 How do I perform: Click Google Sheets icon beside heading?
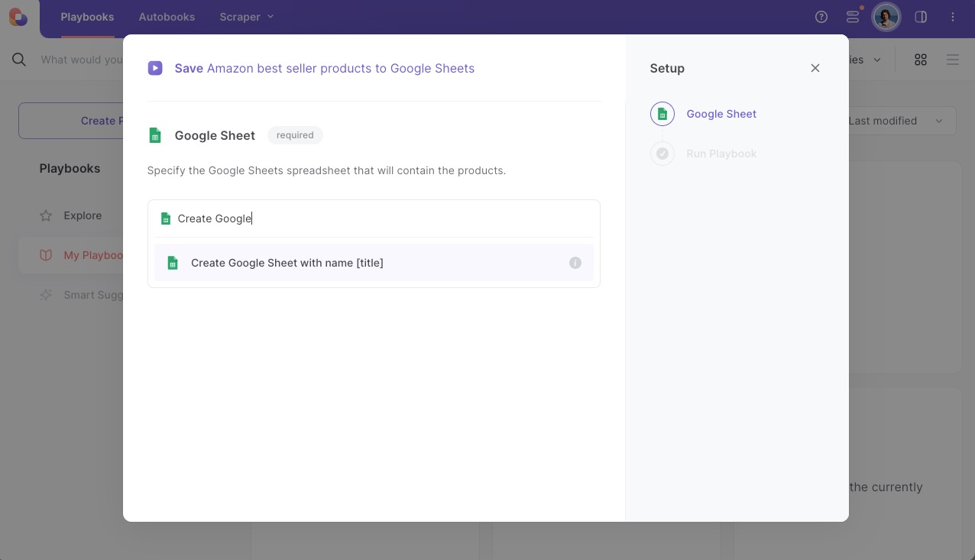155,135
